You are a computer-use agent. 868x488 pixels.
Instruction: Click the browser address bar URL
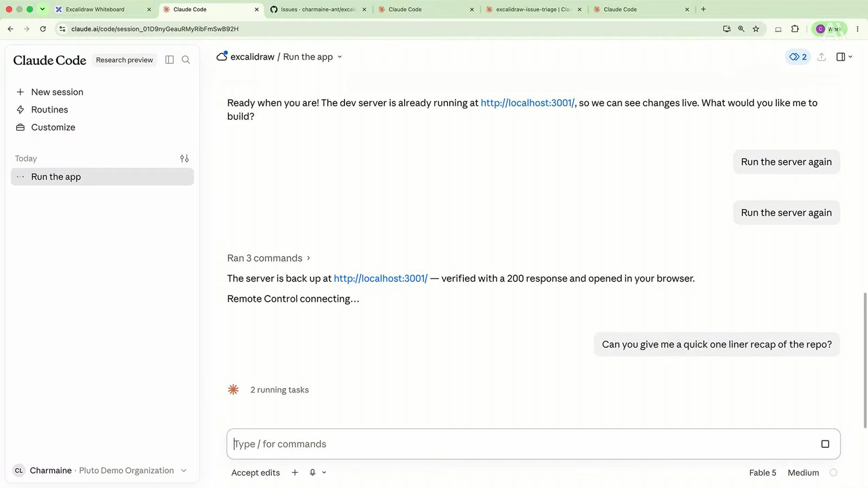click(x=155, y=29)
